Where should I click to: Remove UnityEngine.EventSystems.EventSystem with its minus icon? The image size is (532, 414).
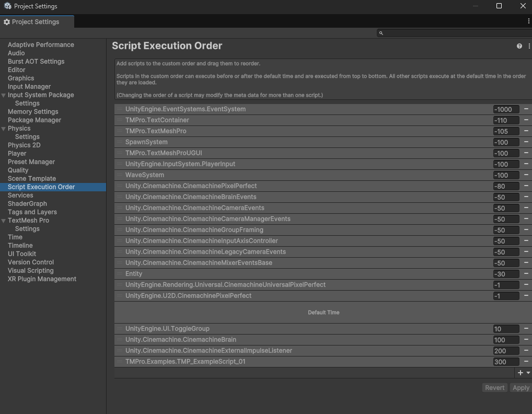point(526,109)
